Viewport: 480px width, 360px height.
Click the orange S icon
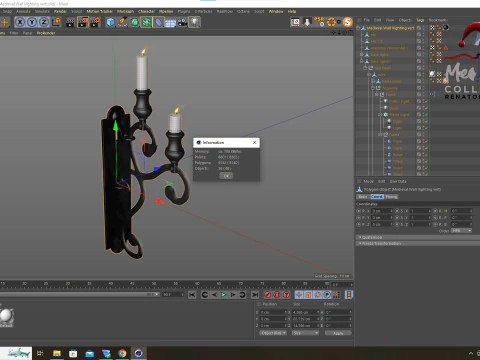pyautogui.click(x=348, y=22)
